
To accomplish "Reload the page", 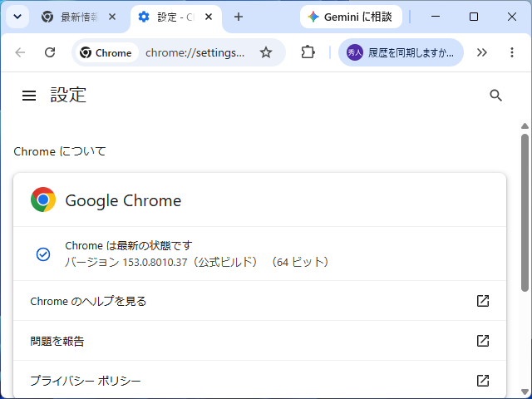I will coord(50,52).
